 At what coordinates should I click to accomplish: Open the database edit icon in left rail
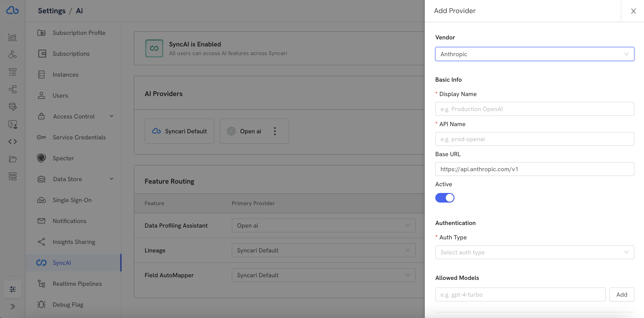click(x=12, y=107)
